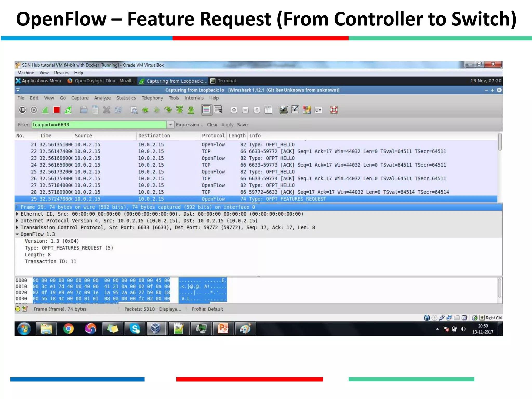
Task: Click Apply next to the filter
Action: pyautogui.click(x=227, y=125)
